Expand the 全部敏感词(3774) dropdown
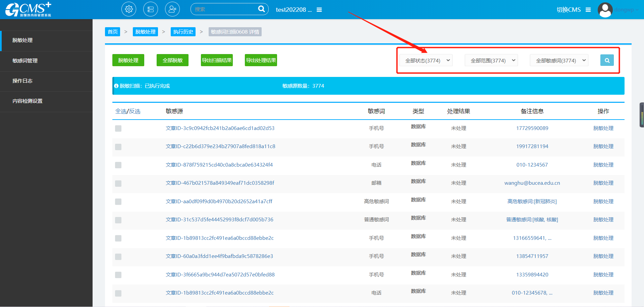644x307 pixels. pos(559,60)
